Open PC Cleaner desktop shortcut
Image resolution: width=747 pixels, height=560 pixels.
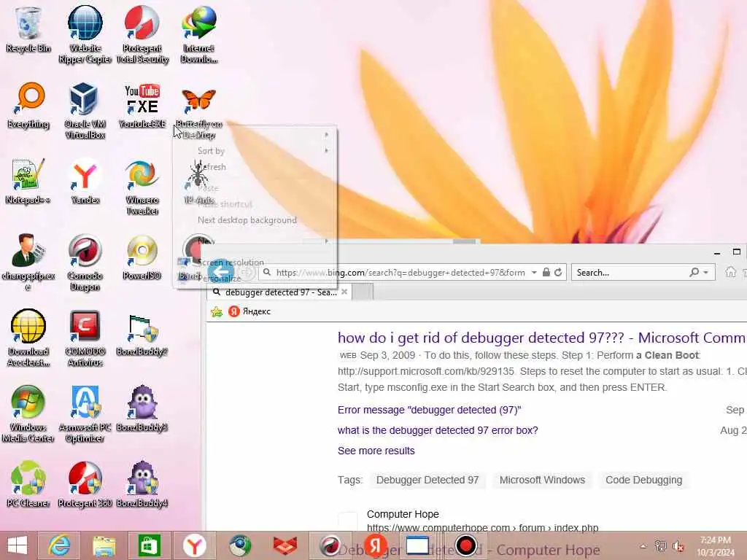point(28,484)
